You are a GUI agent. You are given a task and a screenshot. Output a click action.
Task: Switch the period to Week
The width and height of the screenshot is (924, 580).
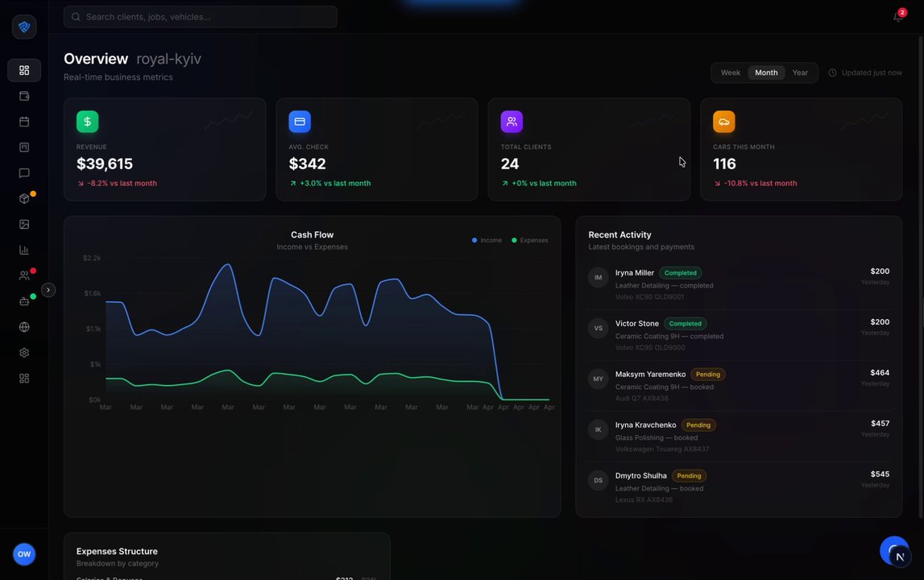730,72
